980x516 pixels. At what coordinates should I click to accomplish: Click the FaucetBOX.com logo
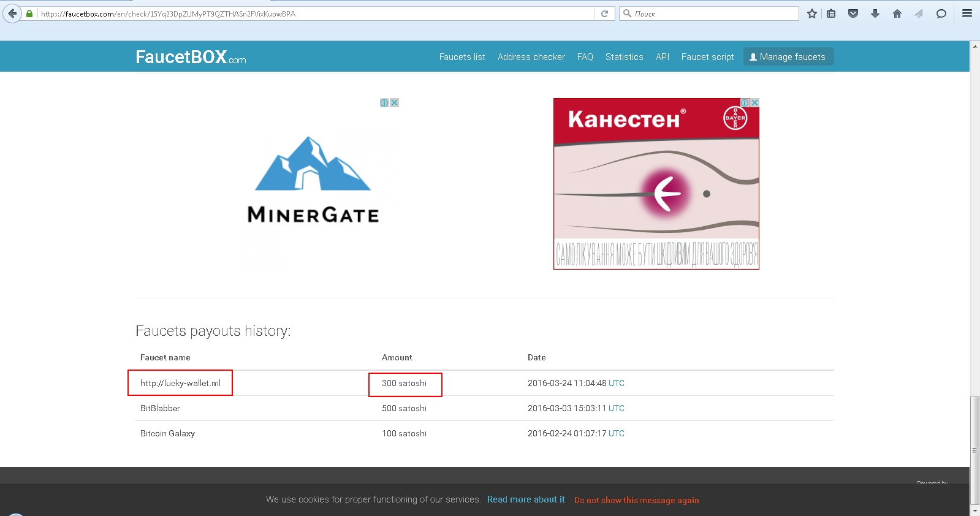pos(191,57)
